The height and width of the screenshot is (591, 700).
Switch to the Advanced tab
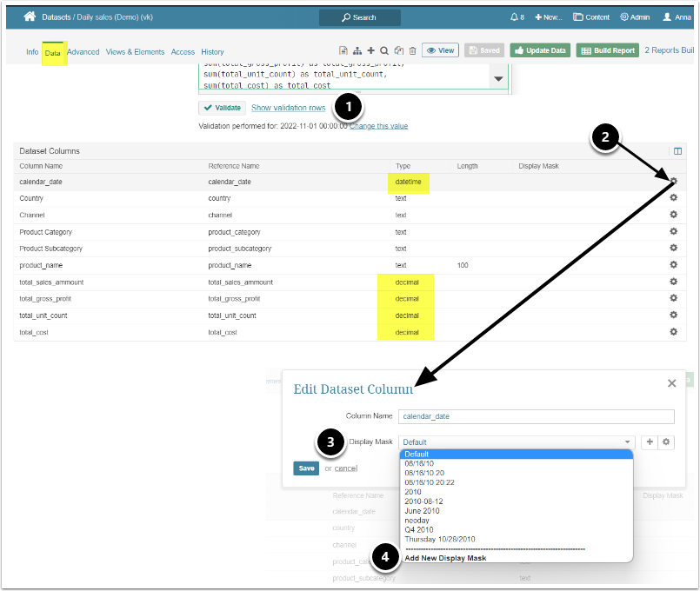[x=83, y=51]
